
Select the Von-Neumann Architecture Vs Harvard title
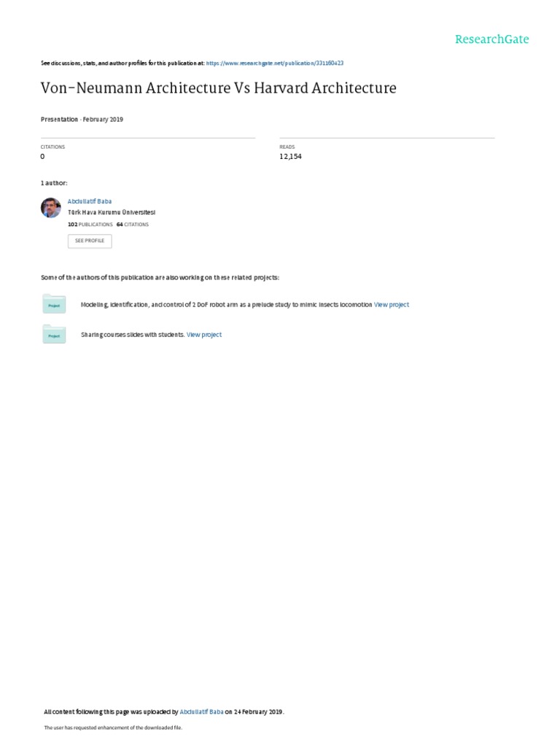tap(219, 88)
